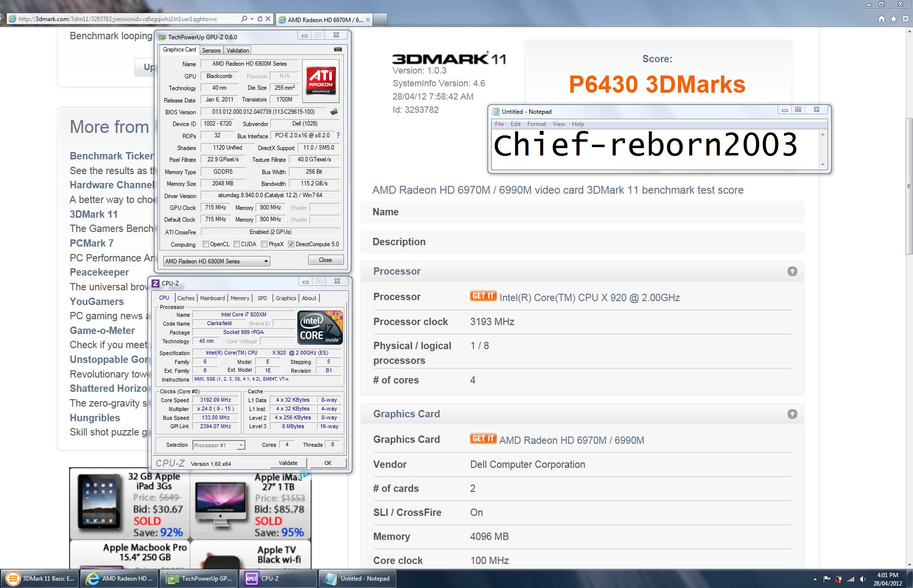This screenshot has width=913, height=588.
Task: Click the BIOS save chip icon in GPU-Z
Action: [334, 112]
